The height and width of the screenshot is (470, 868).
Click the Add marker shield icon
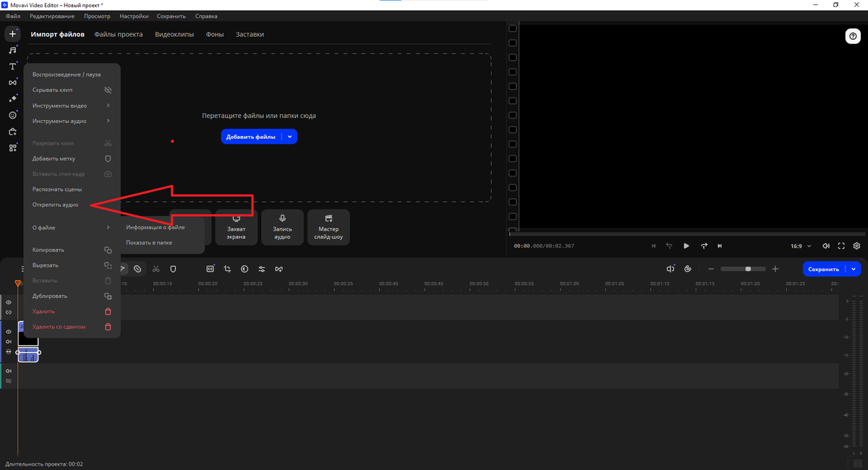[173, 268]
